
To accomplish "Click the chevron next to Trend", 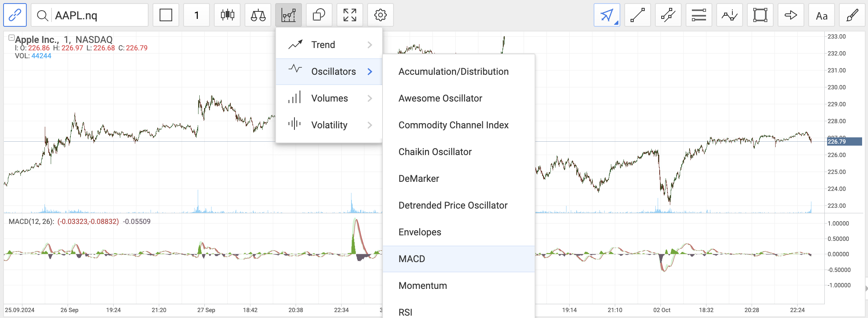I will point(370,45).
